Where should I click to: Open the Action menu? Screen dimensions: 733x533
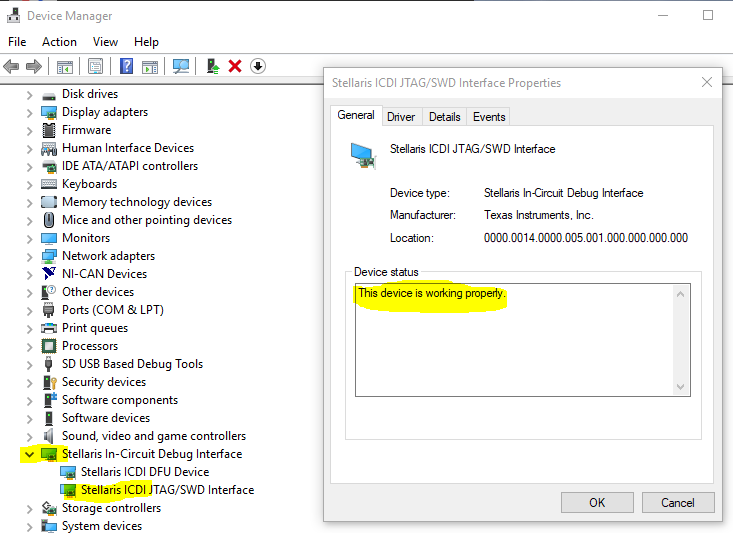click(59, 42)
